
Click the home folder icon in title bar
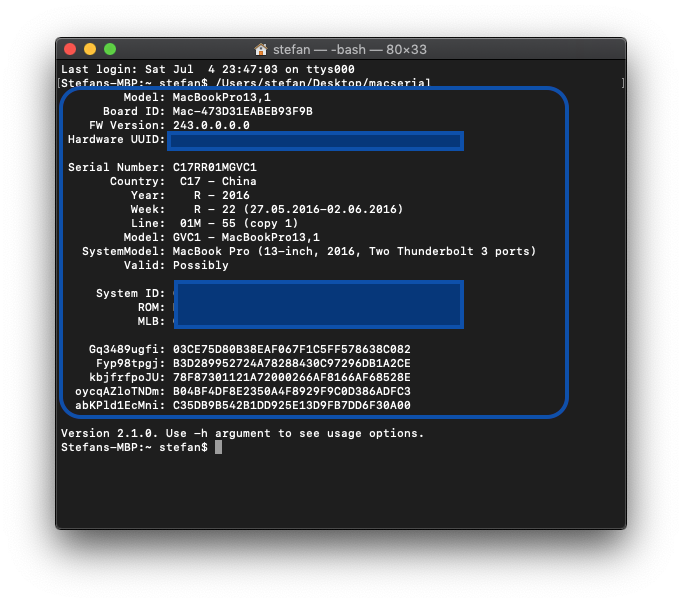[261, 49]
